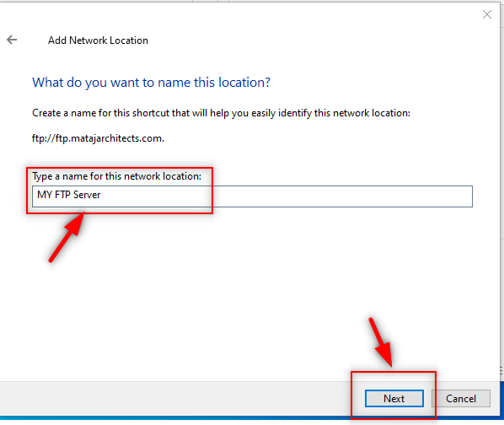Click the word 'MY' inside name field
Screen dimensions: 504x425
coord(45,195)
